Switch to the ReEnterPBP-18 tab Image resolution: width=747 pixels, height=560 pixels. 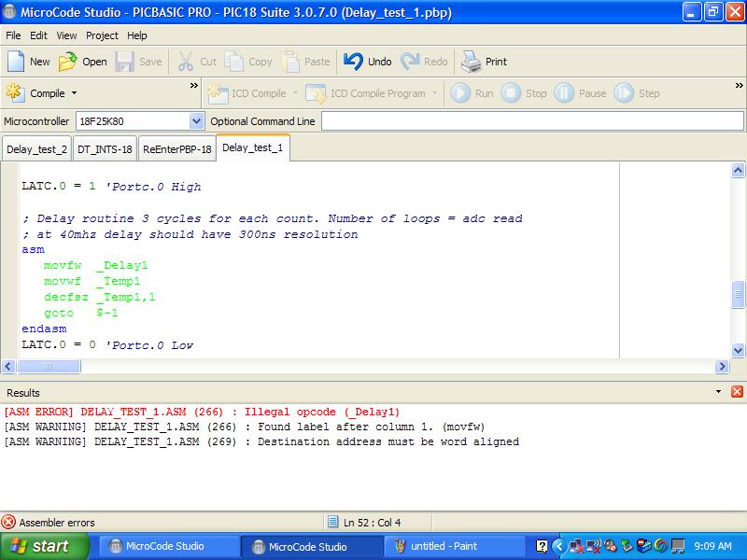click(176, 149)
